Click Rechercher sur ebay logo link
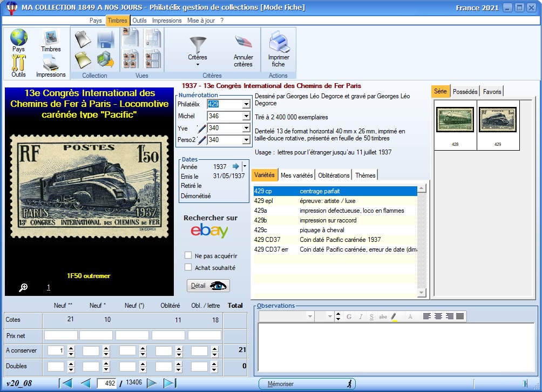The width and height of the screenshot is (542, 392). (x=209, y=231)
